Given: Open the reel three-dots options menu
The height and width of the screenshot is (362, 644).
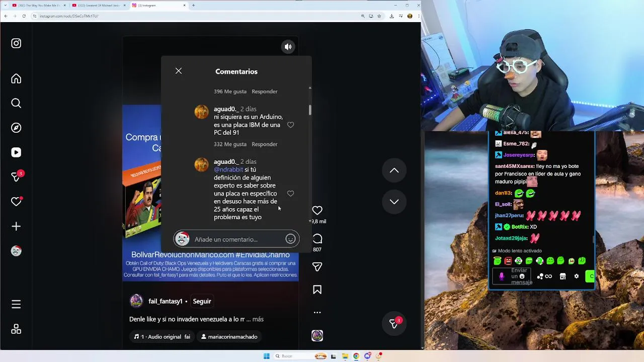Looking at the screenshot, I should pos(317,312).
